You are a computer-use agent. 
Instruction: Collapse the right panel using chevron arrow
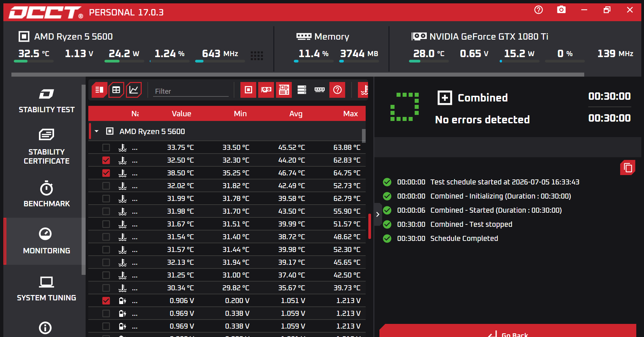(x=378, y=214)
